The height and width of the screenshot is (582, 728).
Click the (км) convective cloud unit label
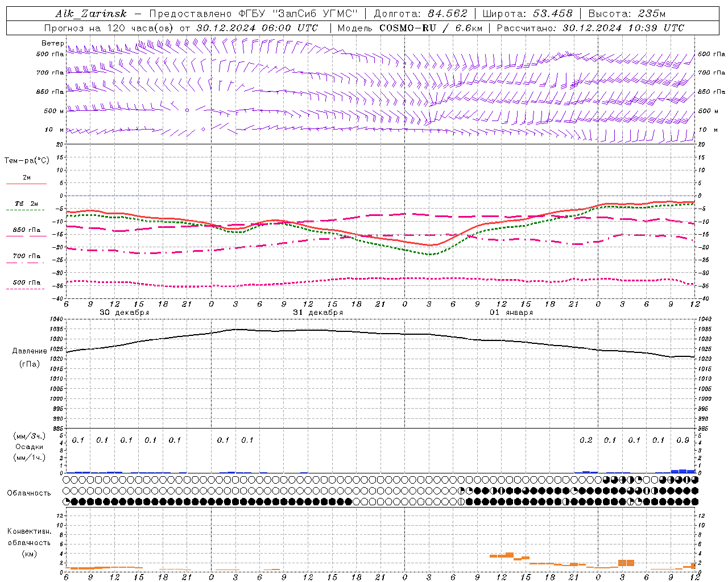(x=29, y=554)
